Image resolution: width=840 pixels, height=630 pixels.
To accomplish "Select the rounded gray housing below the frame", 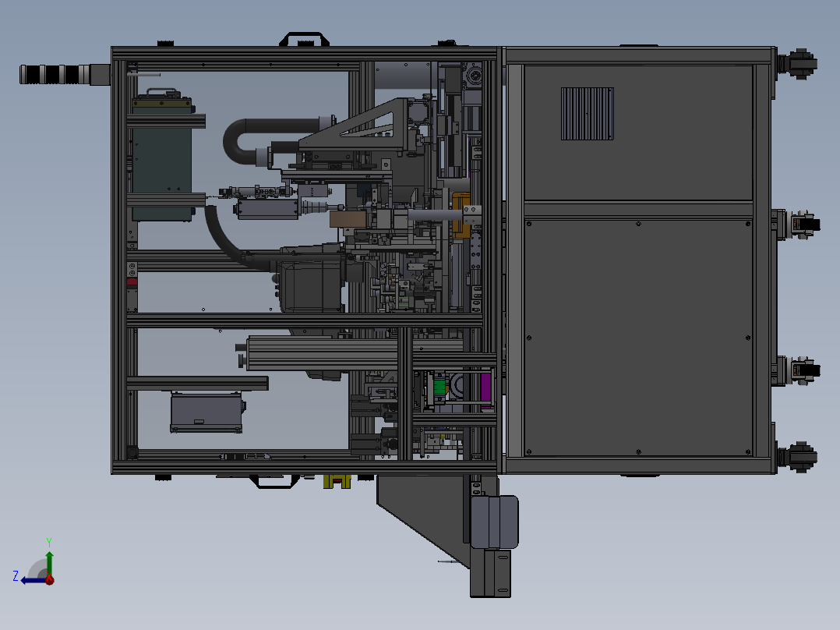I will coord(494,522).
